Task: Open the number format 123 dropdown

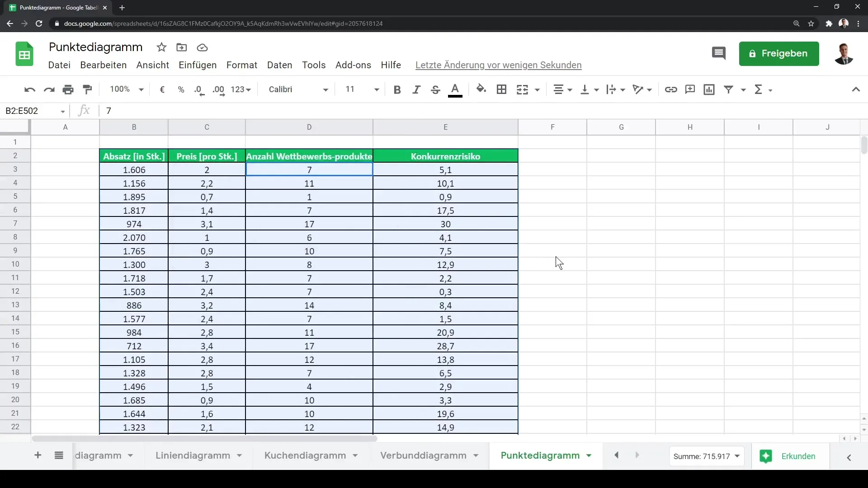Action: pyautogui.click(x=241, y=89)
